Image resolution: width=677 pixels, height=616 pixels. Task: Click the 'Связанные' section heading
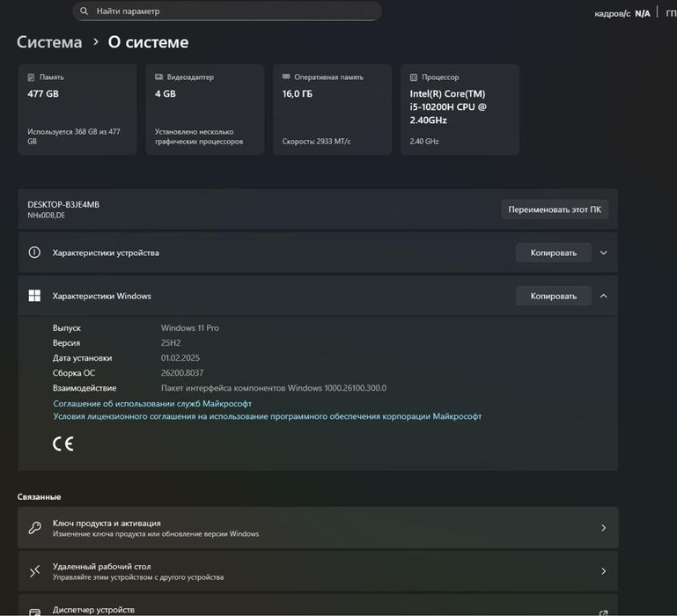pyautogui.click(x=39, y=497)
